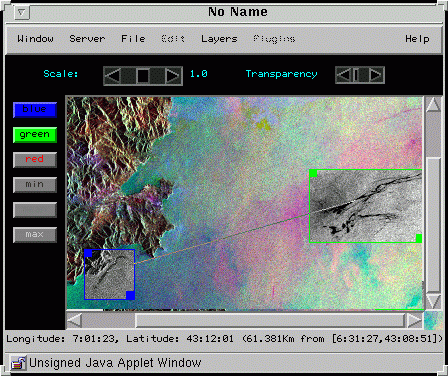This screenshot has height=376, width=448.
Task: Open the Layers menu
Action: tap(219, 39)
